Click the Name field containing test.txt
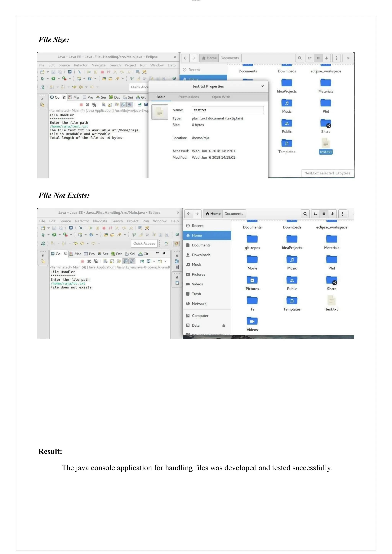392x554 pixels. click(x=228, y=110)
